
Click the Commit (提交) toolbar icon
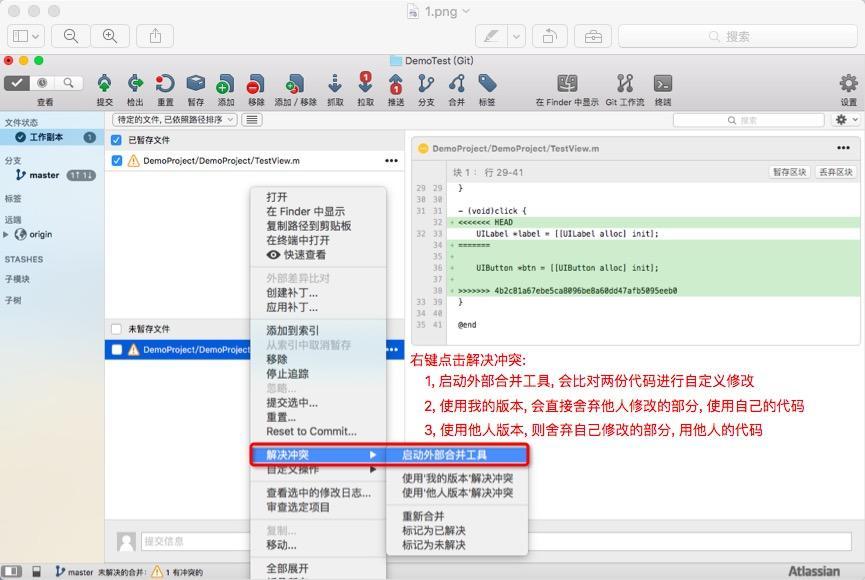[104, 84]
